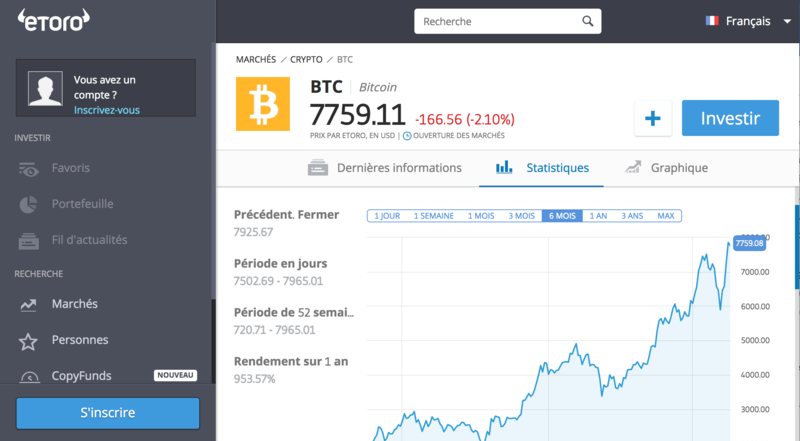
Task: Select the 1 JOUR time range
Action: [387, 216]
